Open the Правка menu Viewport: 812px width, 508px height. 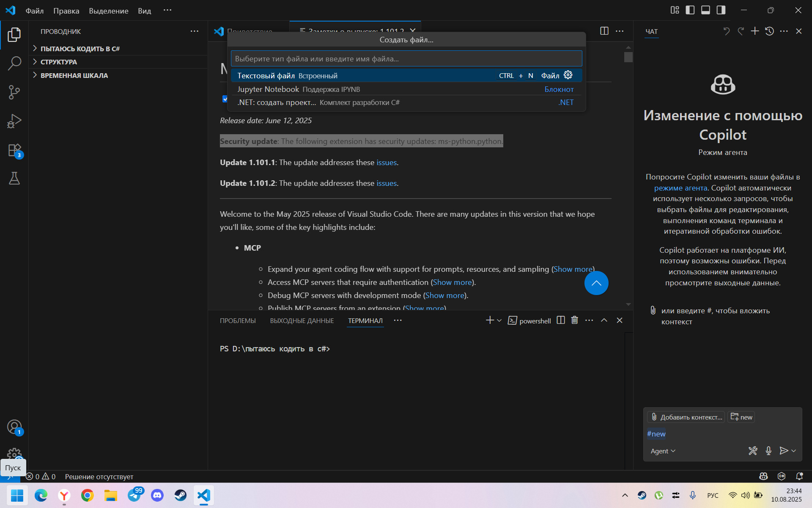[66, 11]
